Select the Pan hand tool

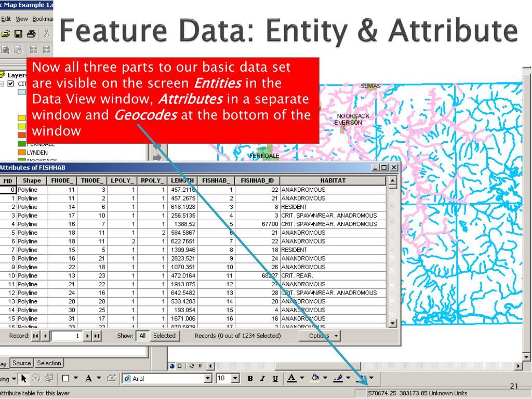point(18,50)
